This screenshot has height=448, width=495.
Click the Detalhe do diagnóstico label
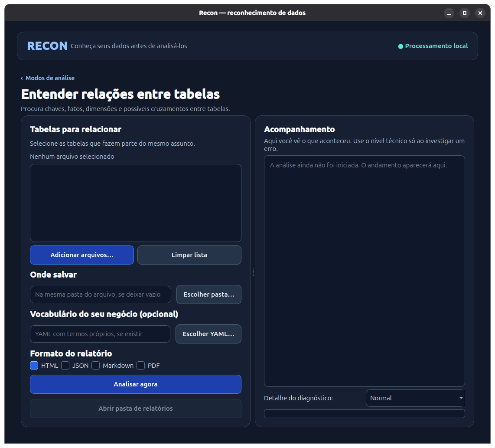(x=298, y=398)
